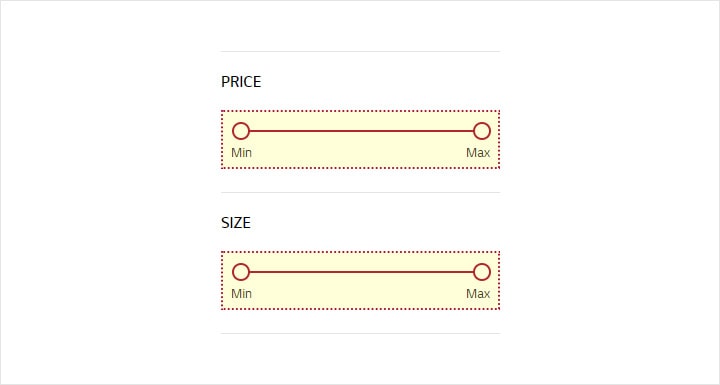This screenshot has width=720, height=385.
Task: Click the middle of the Price slider track
Action: pos(361,131)
